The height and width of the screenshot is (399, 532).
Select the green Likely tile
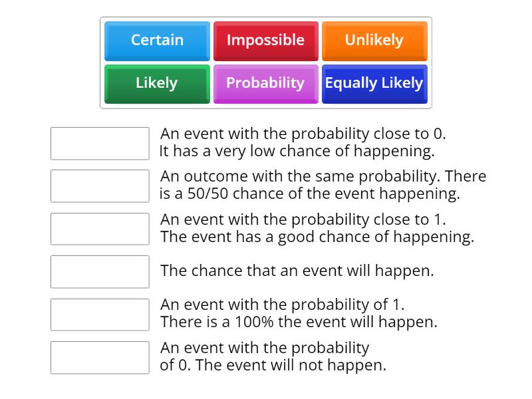pos(157,83)
